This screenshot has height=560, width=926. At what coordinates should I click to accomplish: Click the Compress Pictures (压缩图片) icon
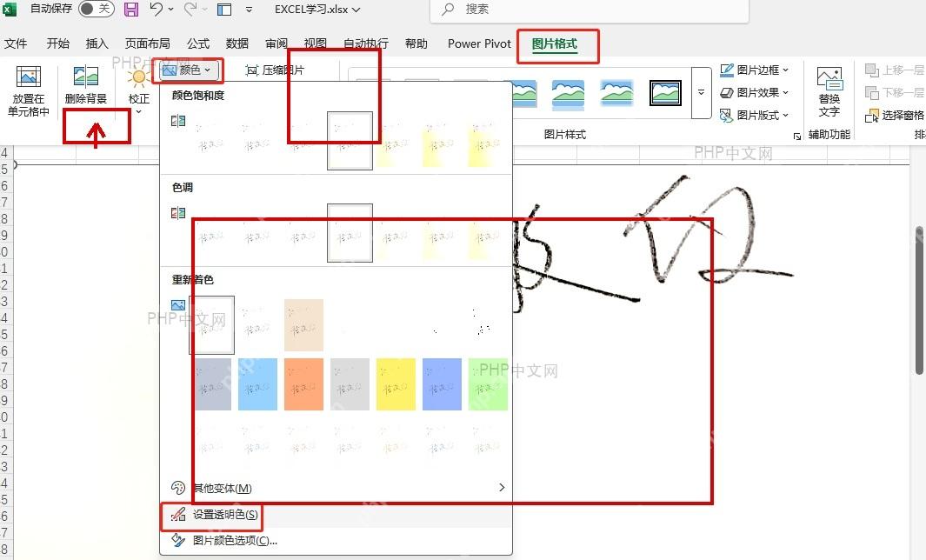(x=252, y=70)
